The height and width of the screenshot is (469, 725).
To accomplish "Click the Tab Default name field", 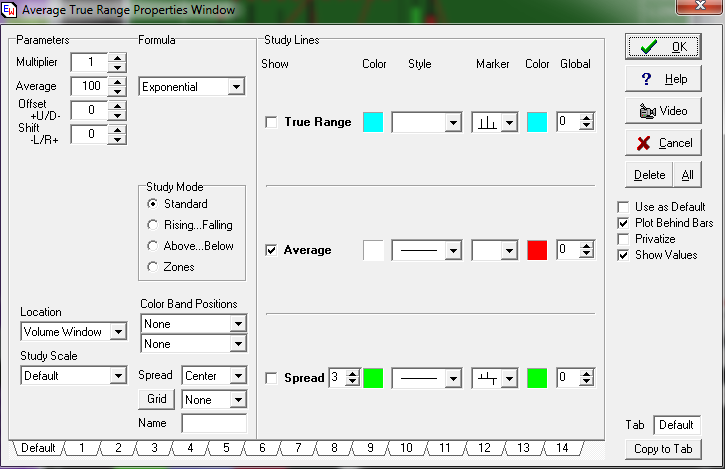I will [x=677, y=425].
